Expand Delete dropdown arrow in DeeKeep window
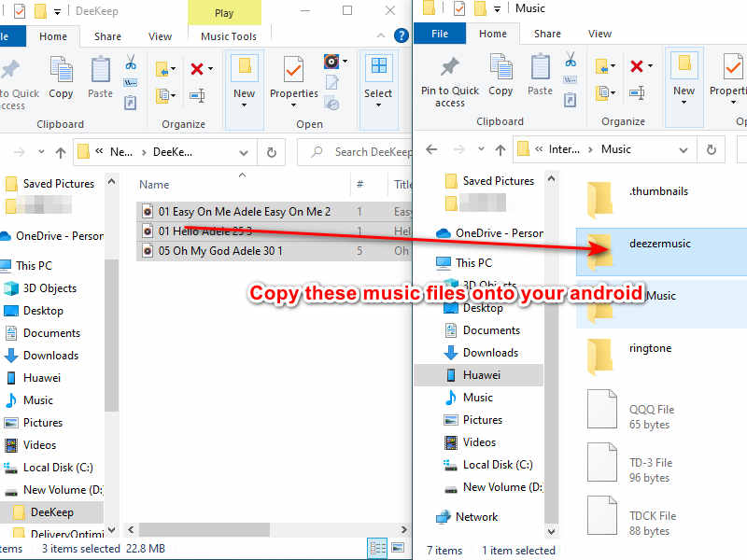The image size is (747, 560). (x=210, y=69)
